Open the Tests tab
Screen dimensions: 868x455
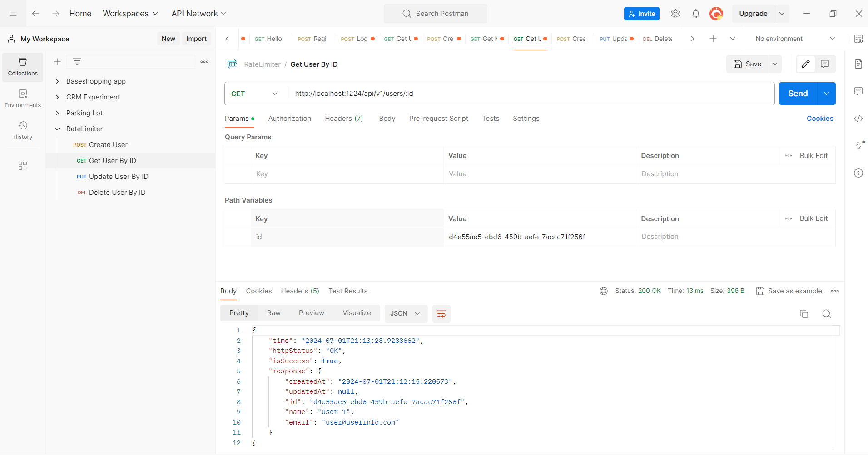click(x=491, y=119)
